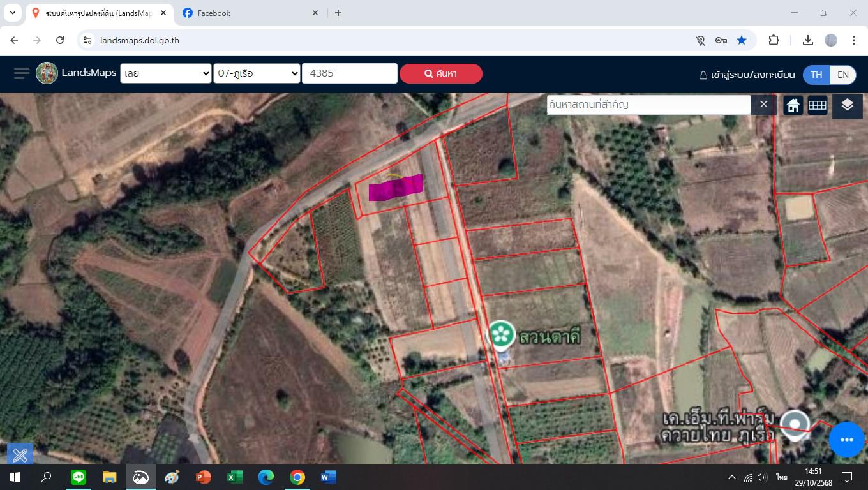The width and height of the screenshot is (868, 490).
Task: Expand the district dropdown showing 07-ภูเรือ
Action: tap(257, 73)
